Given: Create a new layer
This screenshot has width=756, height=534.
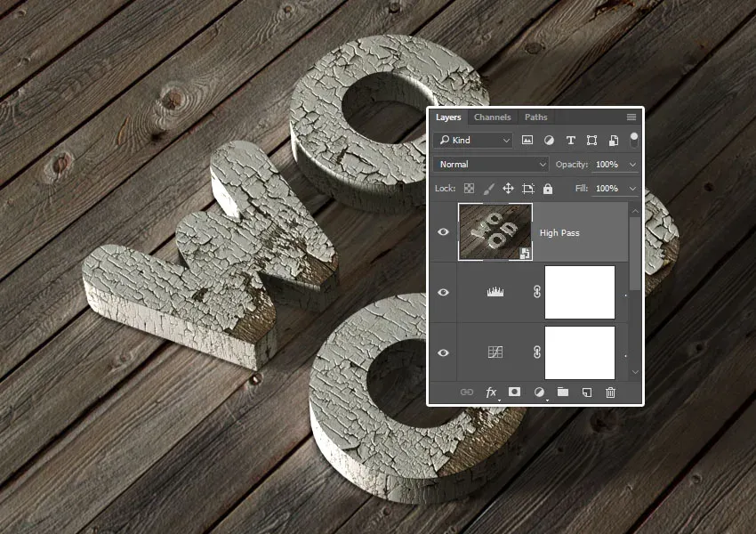Looking at the screenshot, I should (587, 392).
